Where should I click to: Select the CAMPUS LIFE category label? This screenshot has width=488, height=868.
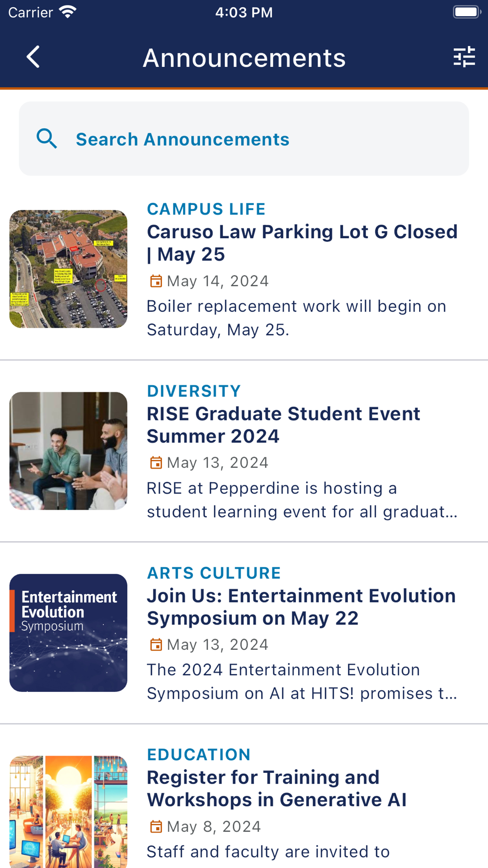pyautogui.click(x=206, y=209)
